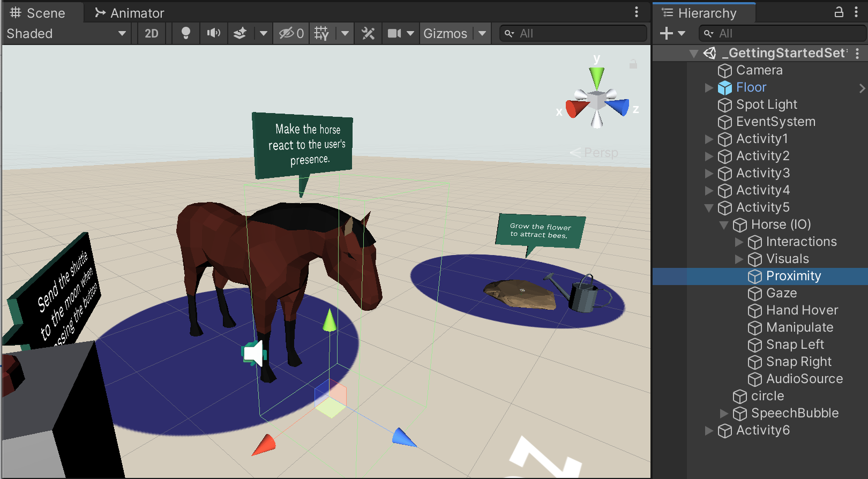Image resolution: width=868 pixels, height=479 pixels.
Task: Toggle the scene grid icon
Action: coord(321,33)
